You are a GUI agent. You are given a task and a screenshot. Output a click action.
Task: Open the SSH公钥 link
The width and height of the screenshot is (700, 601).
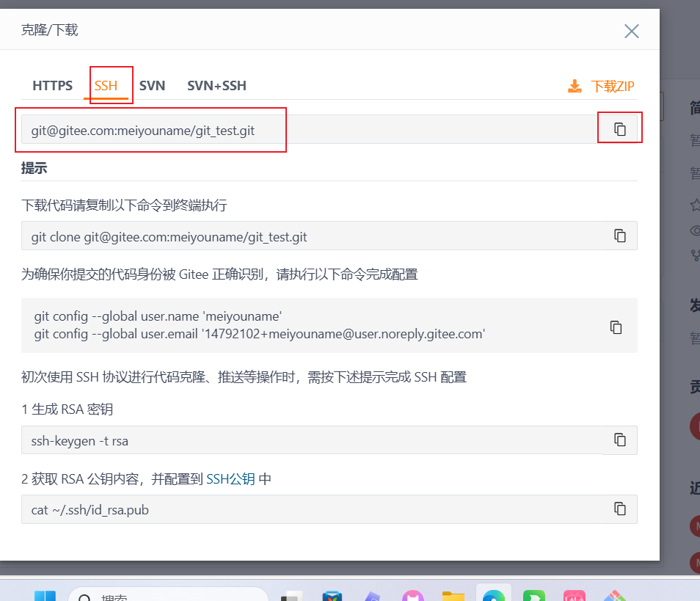coord(230,479)
